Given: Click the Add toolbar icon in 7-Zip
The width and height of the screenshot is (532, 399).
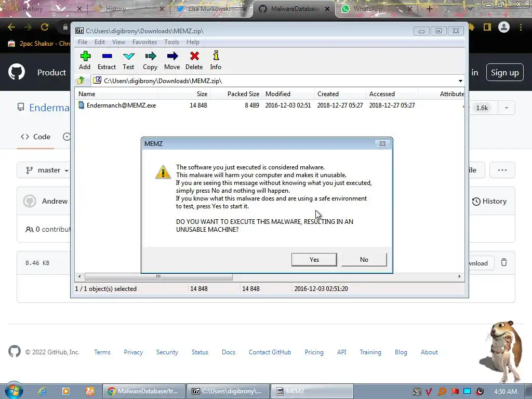Looking at the screenshot, I should (x=85, y=60).
